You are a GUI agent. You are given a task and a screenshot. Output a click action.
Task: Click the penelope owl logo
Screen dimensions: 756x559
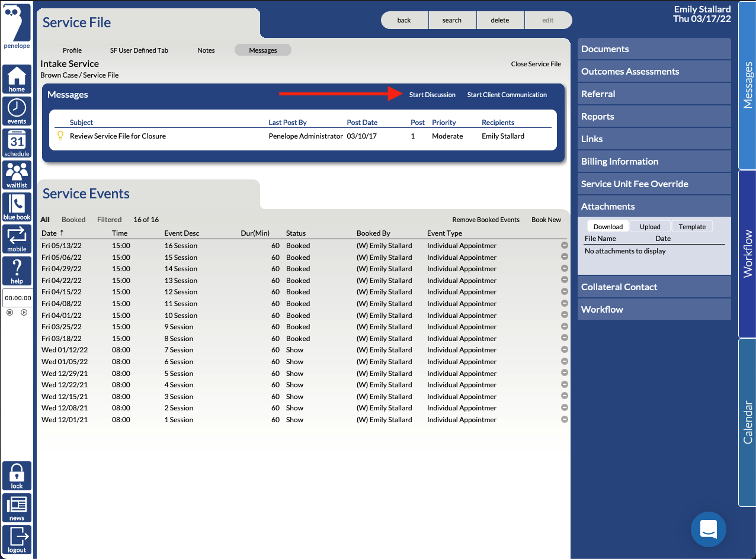17,27
